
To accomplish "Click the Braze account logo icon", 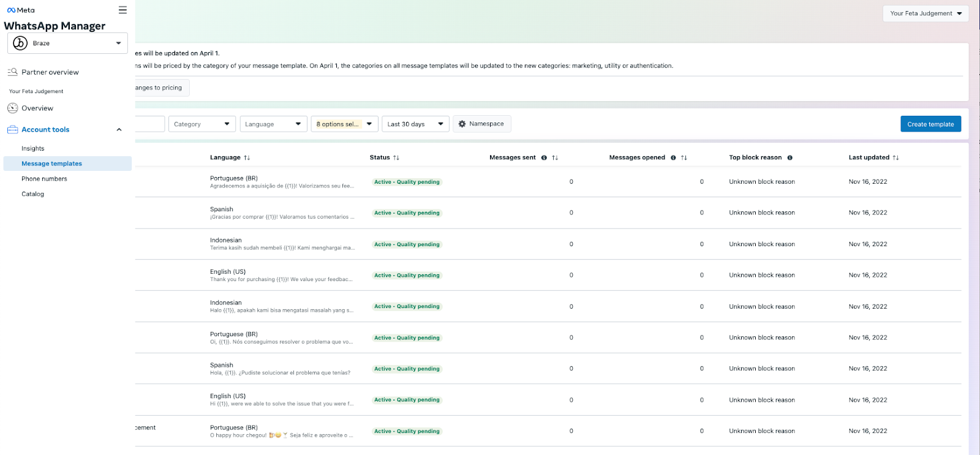I will click(20, 43).
